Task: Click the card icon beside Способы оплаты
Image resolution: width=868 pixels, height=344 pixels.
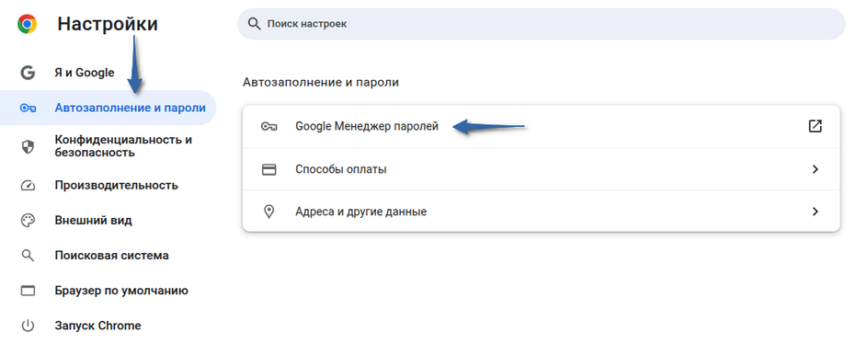Action: pos(269,169)
